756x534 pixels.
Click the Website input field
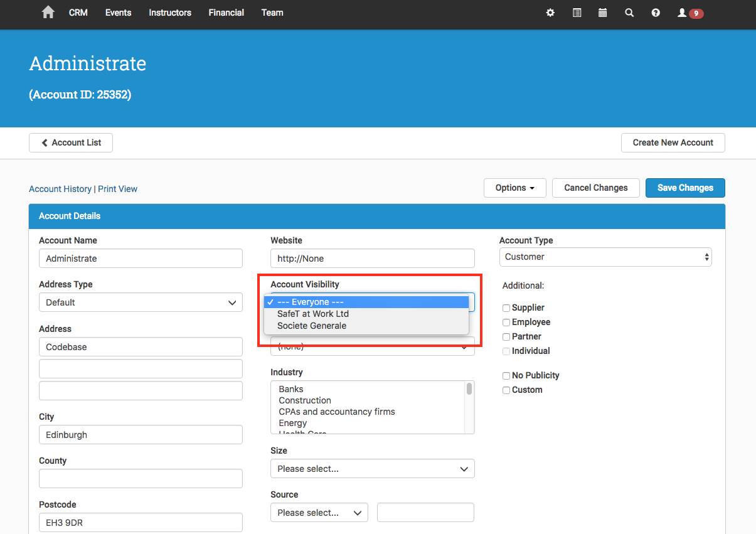point(373,259)
